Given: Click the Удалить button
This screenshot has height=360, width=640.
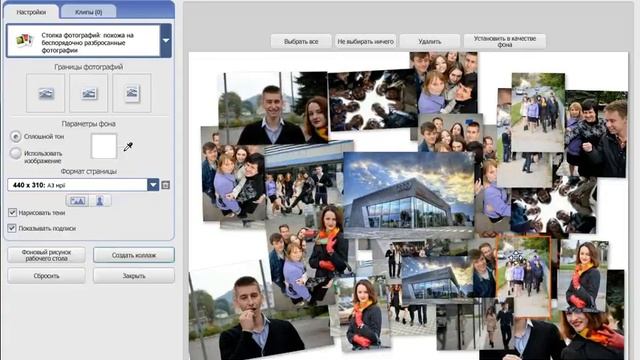Looking at the screenshot, I should click(430, 41).
